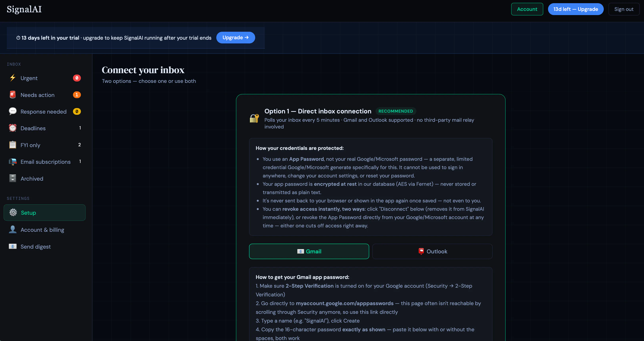Click "13 days left in your trial" text
The image size is (644, 341).
click(x=50, y=38)
